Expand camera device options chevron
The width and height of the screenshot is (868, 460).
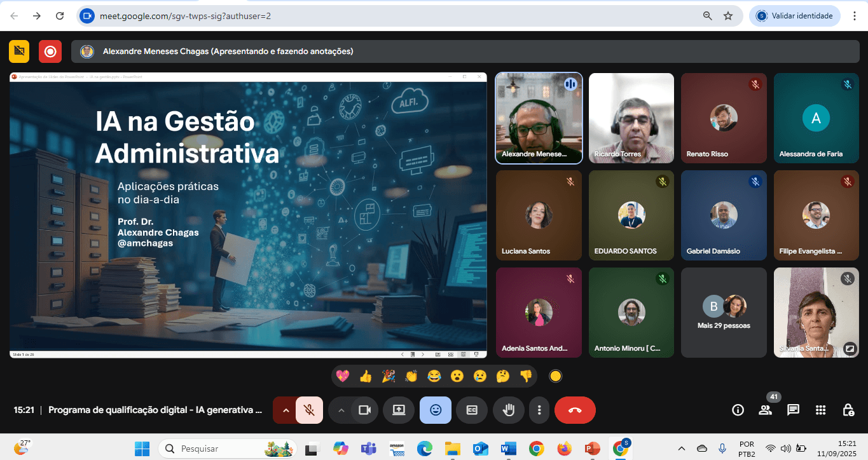pos(340,410)
